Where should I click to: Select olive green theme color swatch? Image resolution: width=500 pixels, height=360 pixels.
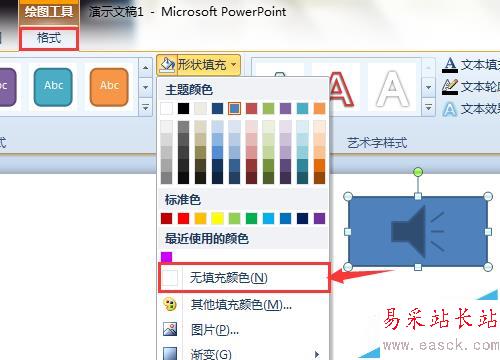268,109
